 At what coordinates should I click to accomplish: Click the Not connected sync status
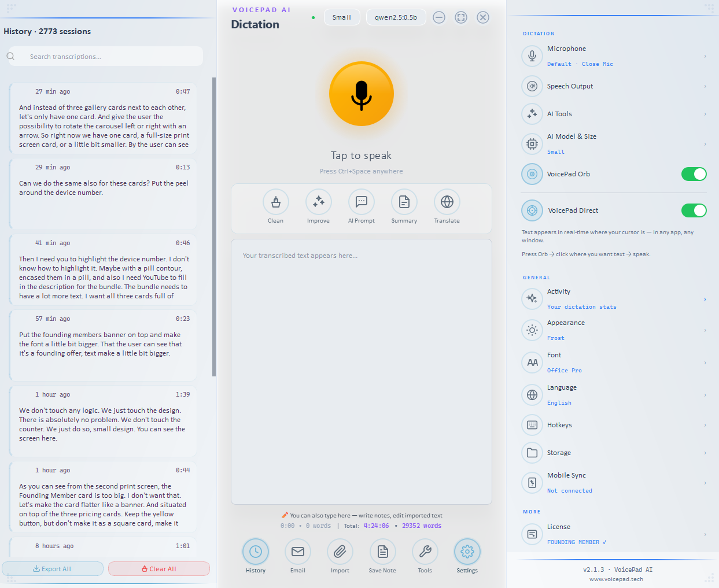pos(570,491)
